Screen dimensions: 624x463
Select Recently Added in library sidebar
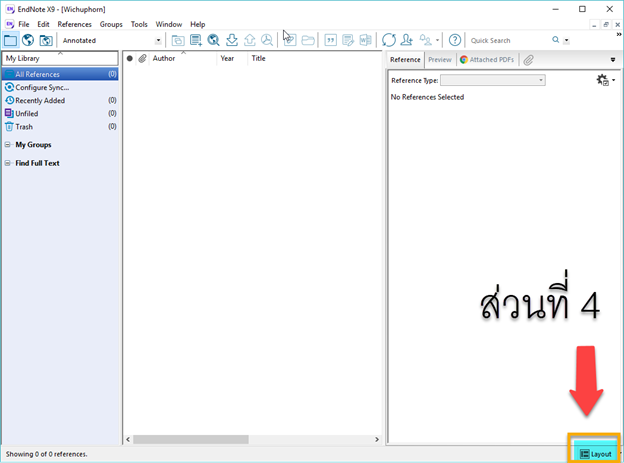point(40,100)
